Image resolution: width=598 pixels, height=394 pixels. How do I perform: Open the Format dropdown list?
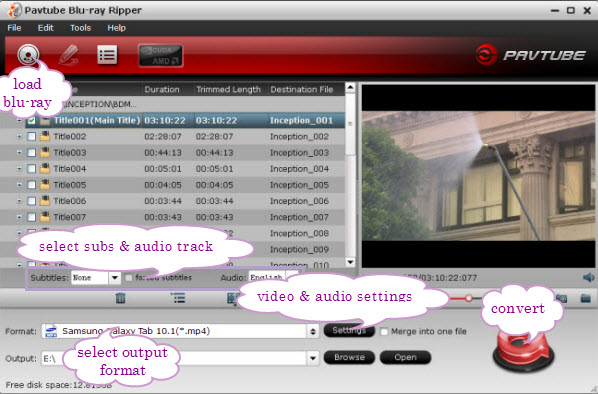click(x=313, y=331)
